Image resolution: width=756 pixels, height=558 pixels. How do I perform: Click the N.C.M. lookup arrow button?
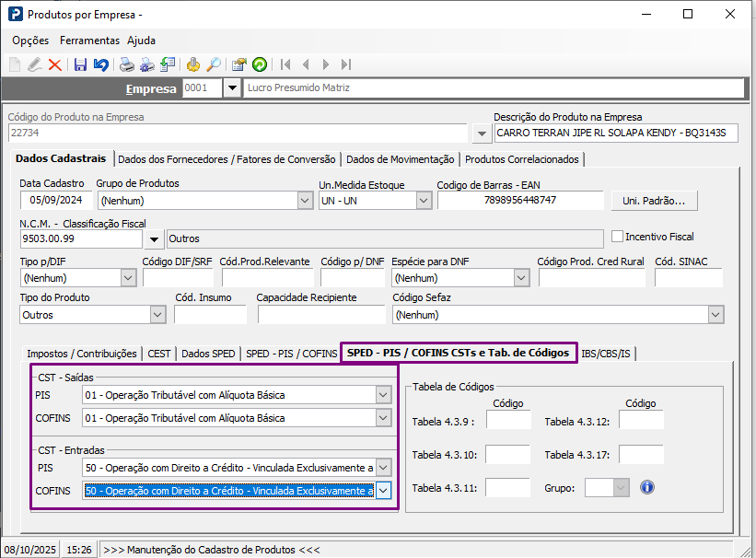[x=155, y=239]
